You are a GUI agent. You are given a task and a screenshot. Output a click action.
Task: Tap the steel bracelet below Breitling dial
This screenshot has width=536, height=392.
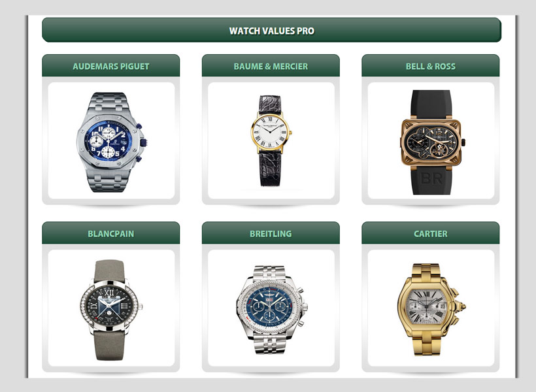tap(271, 344)
